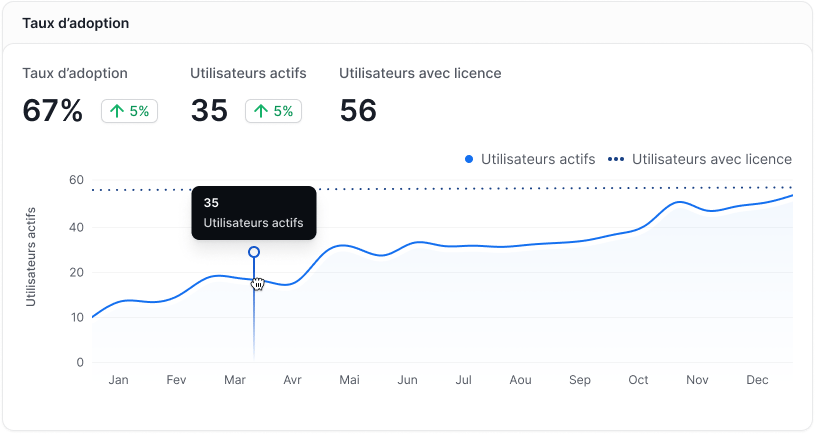Click the 60 value on the y-axis
The height and width of the screenshot is (434, 815).
[75, 180]
